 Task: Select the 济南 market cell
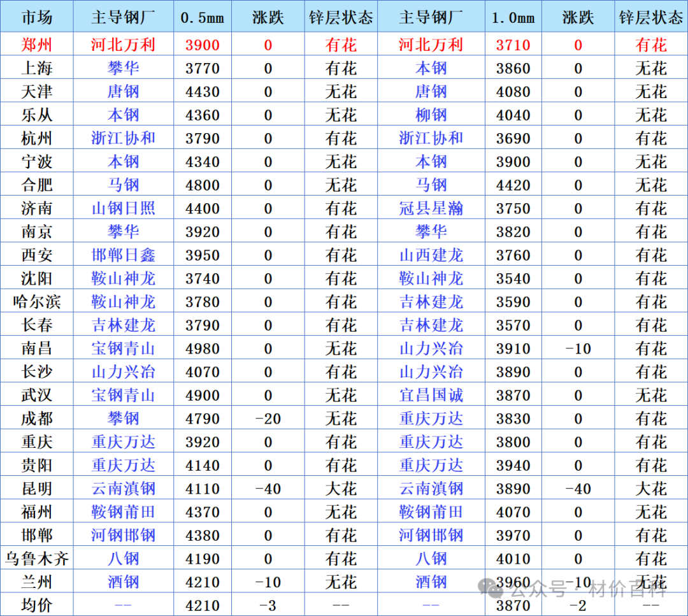(37, 208)
